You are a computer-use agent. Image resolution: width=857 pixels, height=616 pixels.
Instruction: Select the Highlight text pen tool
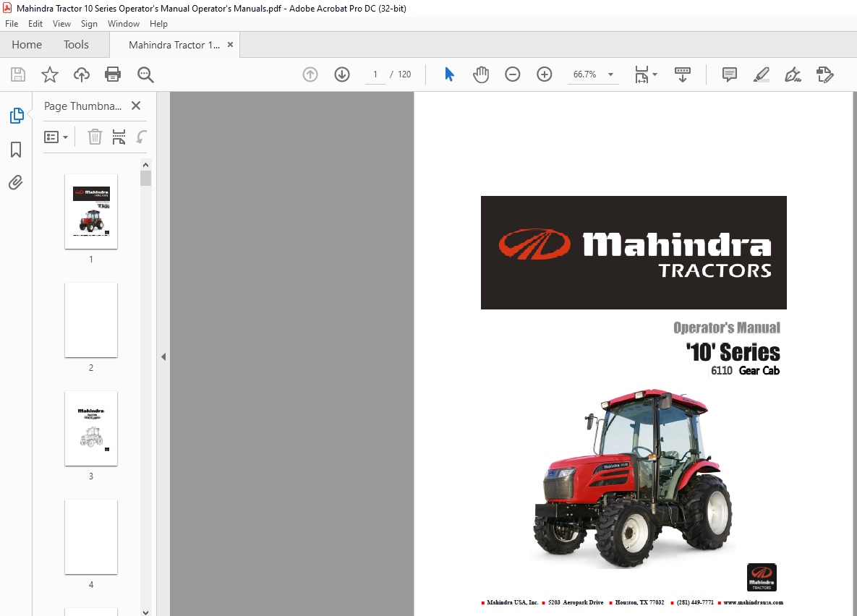click(762, 74)
